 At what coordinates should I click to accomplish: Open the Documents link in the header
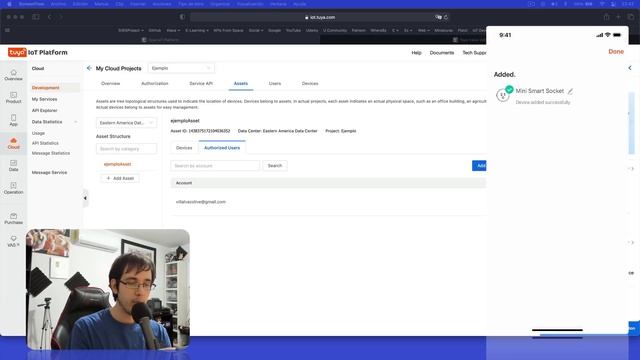tap(442, 53)
